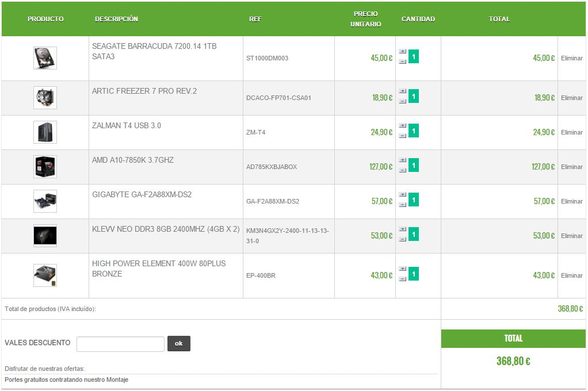Remove High Power Element 400W with Eliminar
588x391 pixels.
click(x=571, y=275)
